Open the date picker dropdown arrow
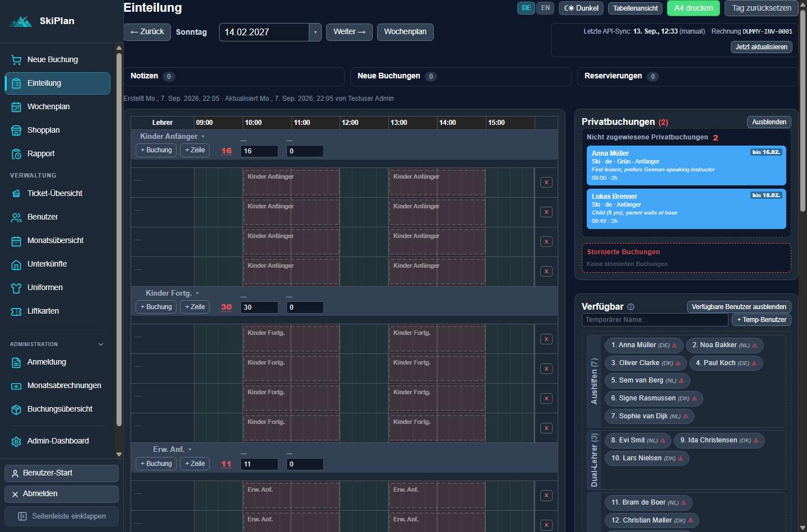This screenshot has height=532, width=807. (316, 32)
